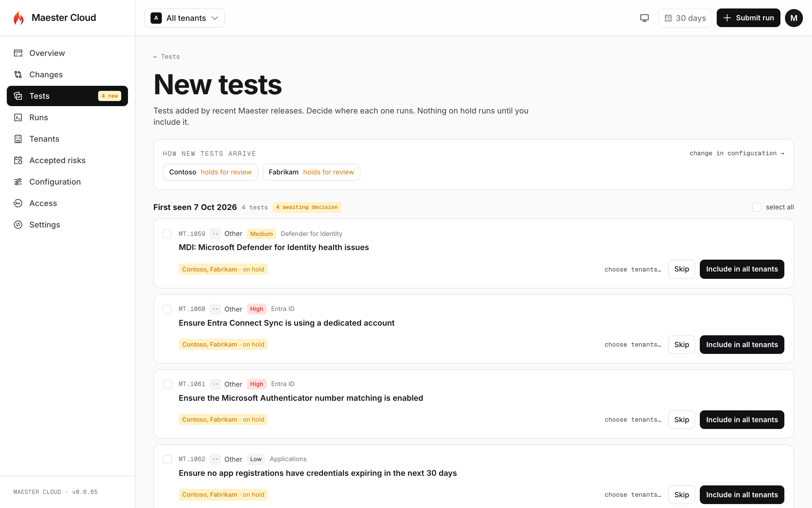Screen dimensions: 812x508
Task: Click the Low severity tag on MT.1062
Action: [x=256, y=459]
